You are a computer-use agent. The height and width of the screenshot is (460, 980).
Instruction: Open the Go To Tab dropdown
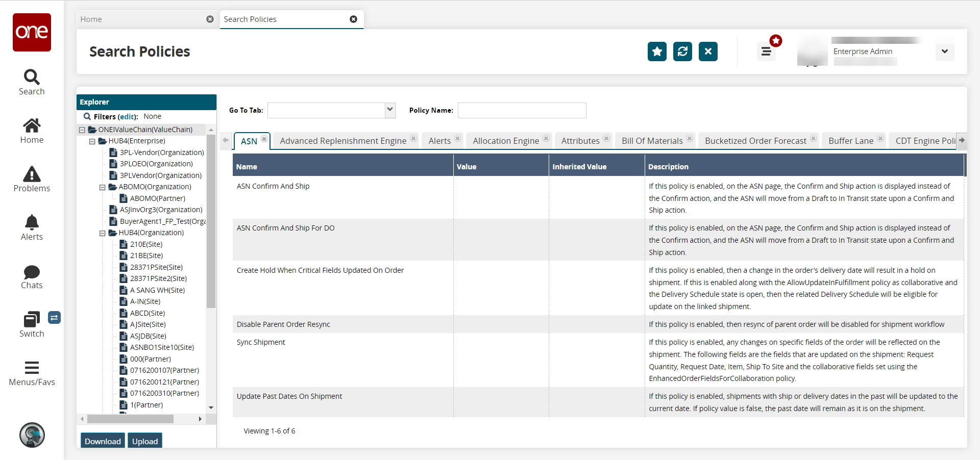pos(390,110)
